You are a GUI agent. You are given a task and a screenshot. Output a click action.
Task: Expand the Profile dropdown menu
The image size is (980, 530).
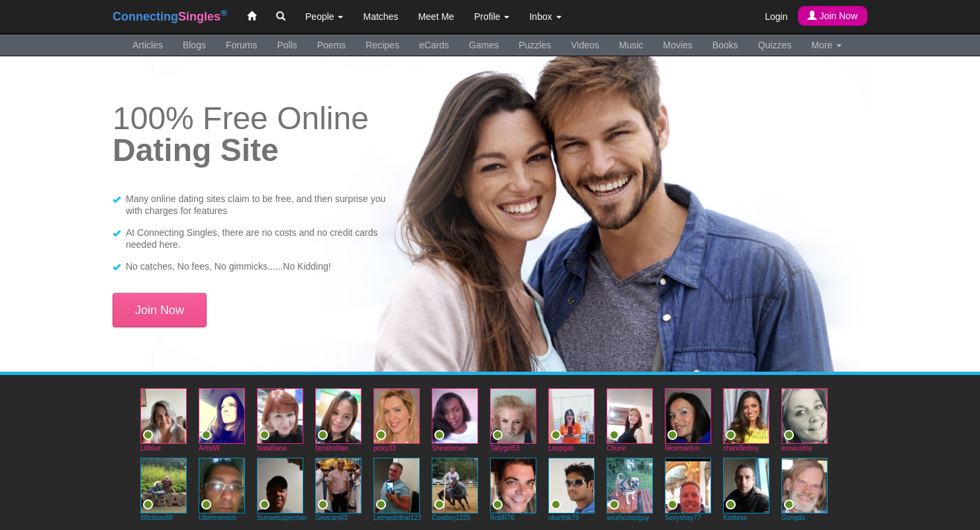(x=491, y=17)
